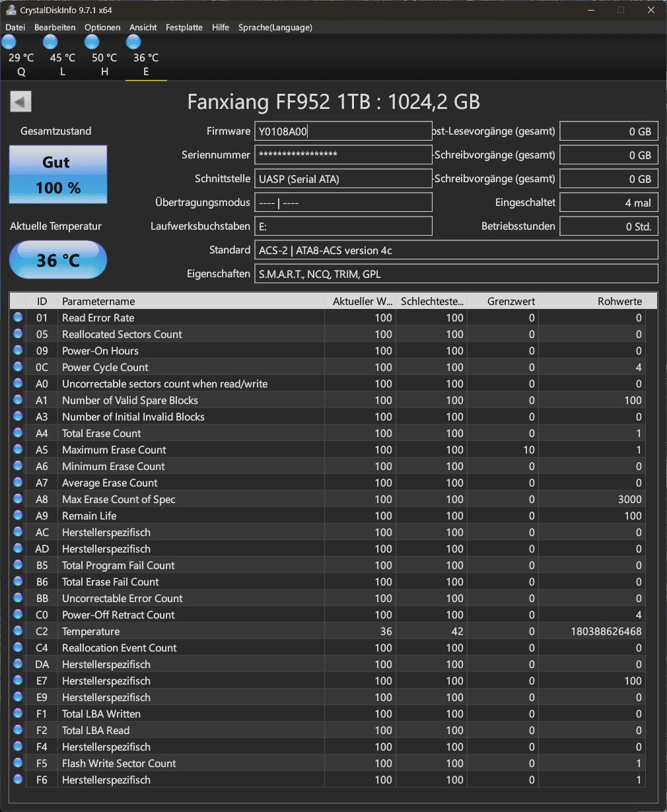Click the ID column header
The height and width of the screenshot is (812, 667).
[x=42, y=301]
